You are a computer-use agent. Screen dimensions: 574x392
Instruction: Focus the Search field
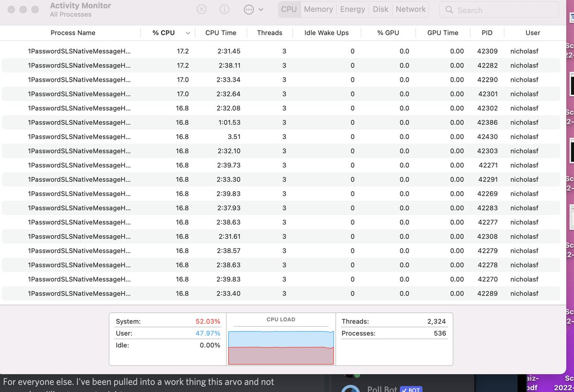tap(499, 10)
